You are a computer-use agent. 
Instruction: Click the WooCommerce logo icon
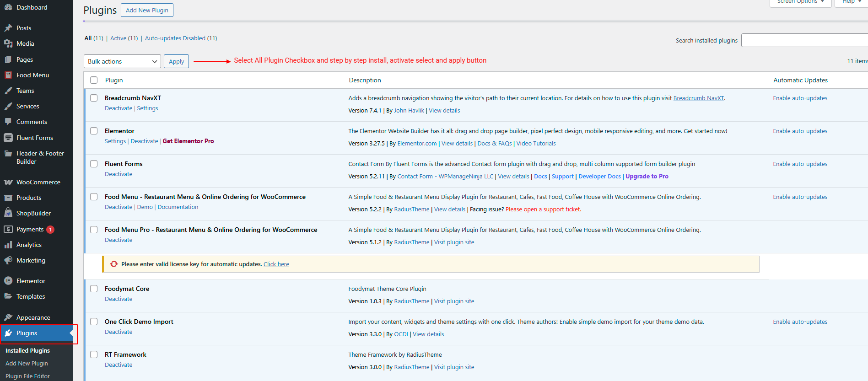(x=8, y=182)
